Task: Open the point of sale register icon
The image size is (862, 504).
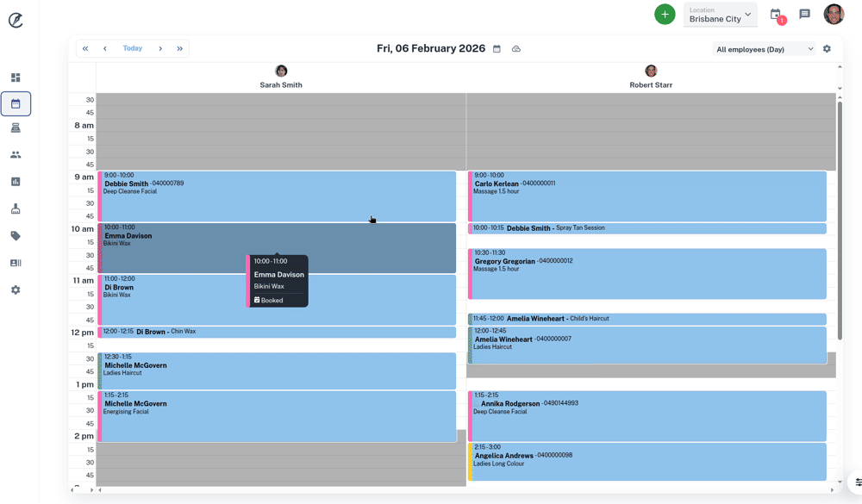Action: coord(16,128)
